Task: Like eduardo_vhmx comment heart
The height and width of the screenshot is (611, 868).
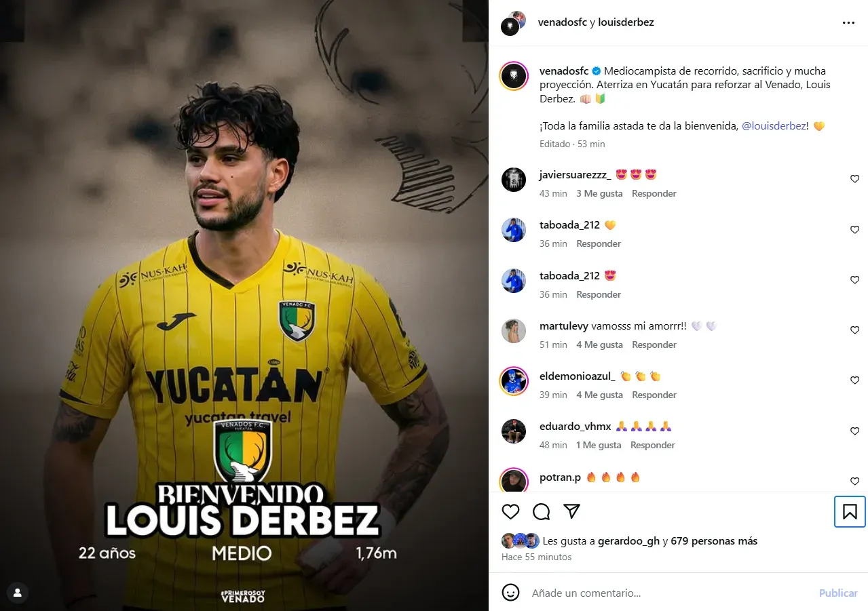Action: (854, 431)
